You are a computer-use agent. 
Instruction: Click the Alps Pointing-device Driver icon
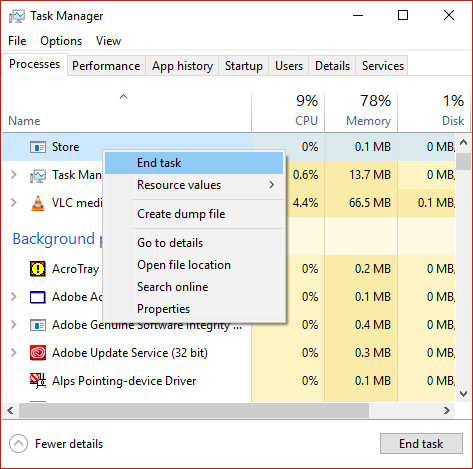pyautogui.click(x=38, y=381)
